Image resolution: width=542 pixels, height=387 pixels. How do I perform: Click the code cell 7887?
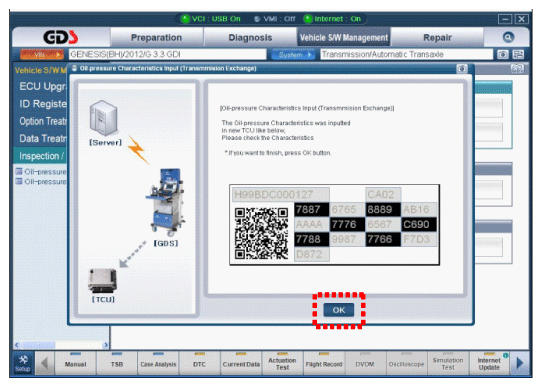tap(312, 209)
